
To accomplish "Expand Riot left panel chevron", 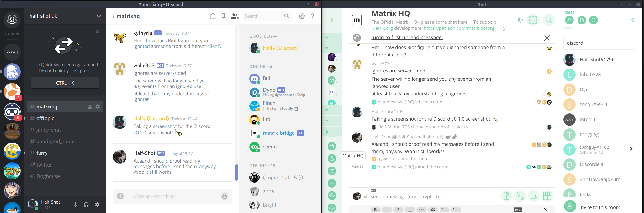I will point(332,20).
